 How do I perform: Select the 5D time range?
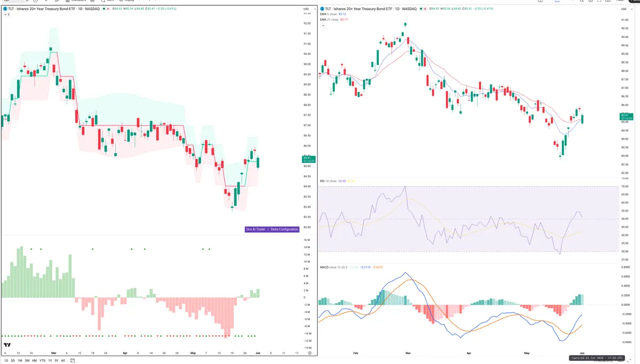[x=13, y=360]
